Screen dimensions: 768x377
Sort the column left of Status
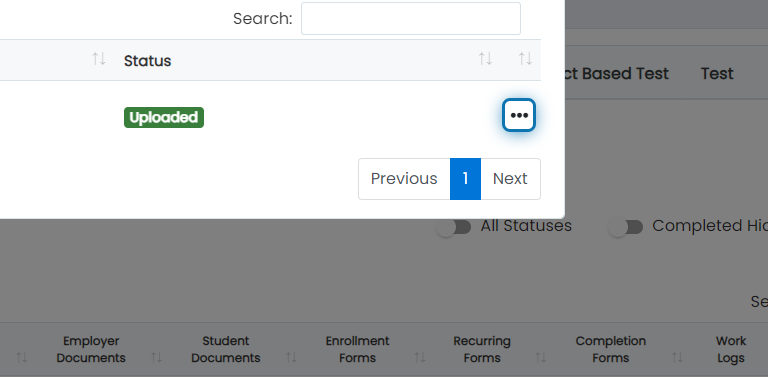point(99,59)
